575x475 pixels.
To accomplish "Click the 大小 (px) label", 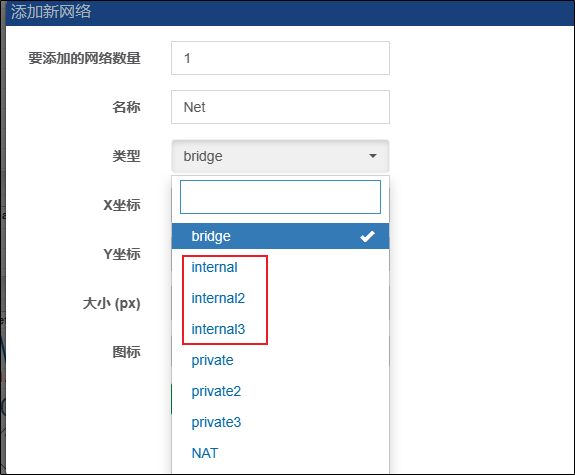I will (x=111, y=303).
